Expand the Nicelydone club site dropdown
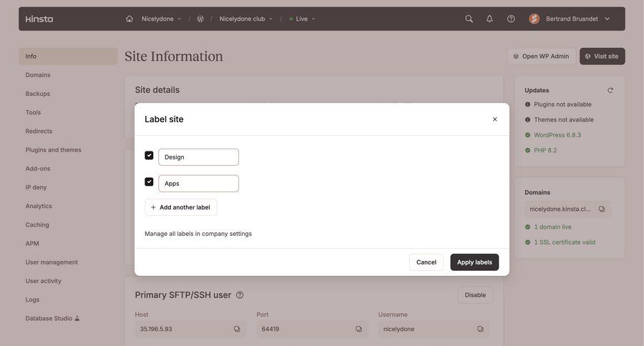Viewport: 644px width, 346px height. 246,19
